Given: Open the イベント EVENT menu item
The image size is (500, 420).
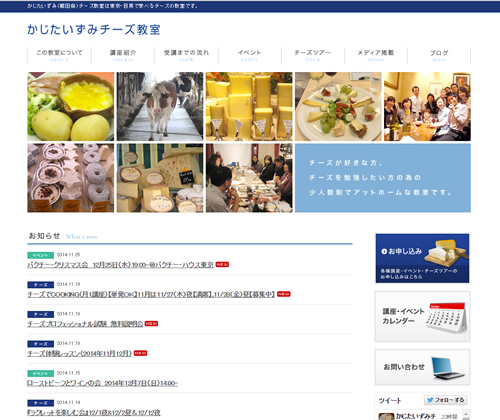Looking at the screenshot, I should point(250,55).
